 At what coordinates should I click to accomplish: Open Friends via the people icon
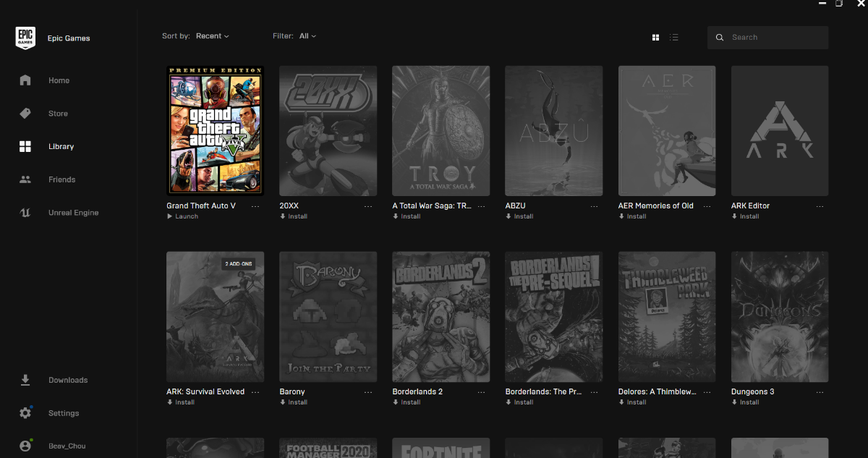coord(25,179)
